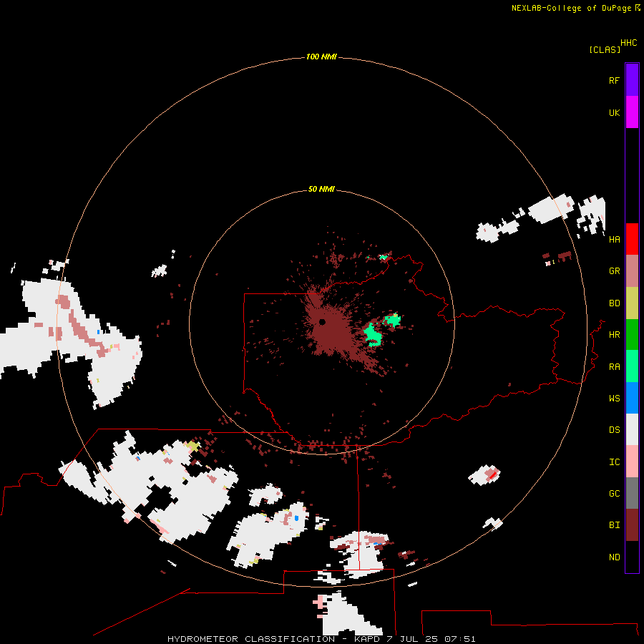The height and width of the screenshot is (644, 644).
Task: Click the 'GR' legend label
Action: 614,271
